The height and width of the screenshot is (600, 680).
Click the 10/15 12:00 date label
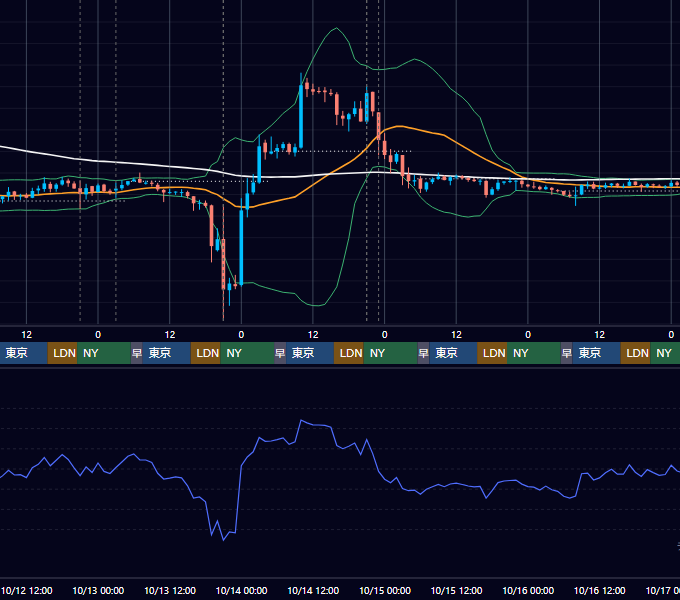456,590
